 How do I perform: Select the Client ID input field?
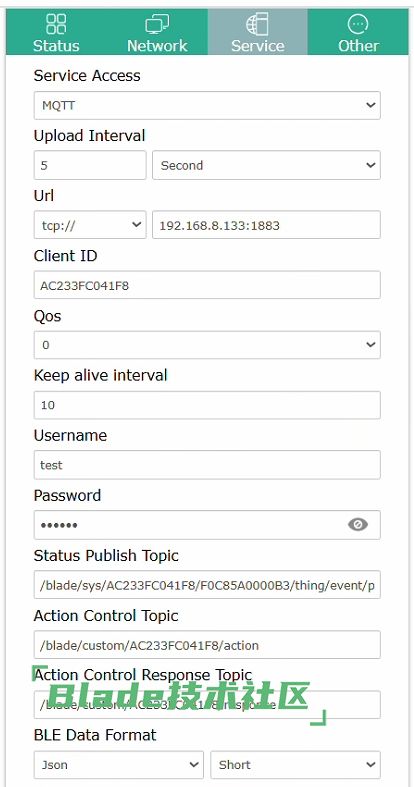coord(207,285)
